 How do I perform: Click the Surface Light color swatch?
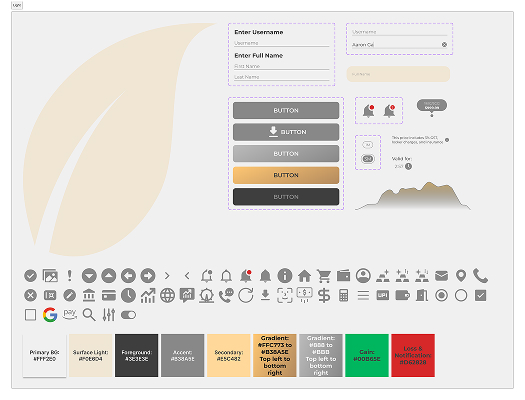(90, 355)
